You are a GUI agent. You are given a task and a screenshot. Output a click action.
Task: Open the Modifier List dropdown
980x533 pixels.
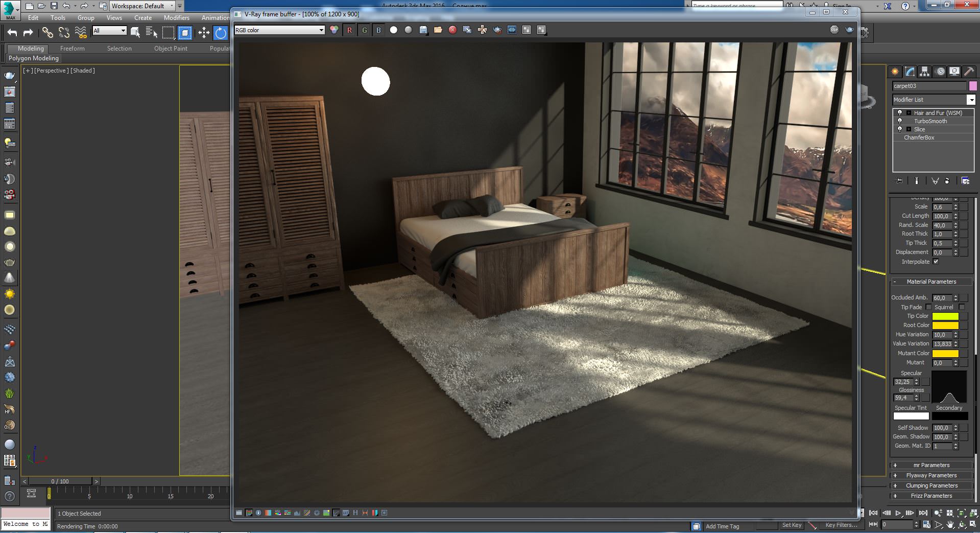934,100
